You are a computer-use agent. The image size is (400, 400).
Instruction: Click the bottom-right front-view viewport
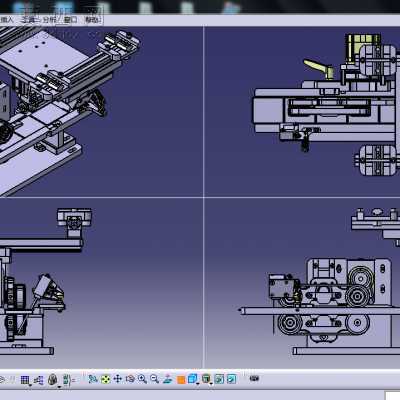(302, 283)
